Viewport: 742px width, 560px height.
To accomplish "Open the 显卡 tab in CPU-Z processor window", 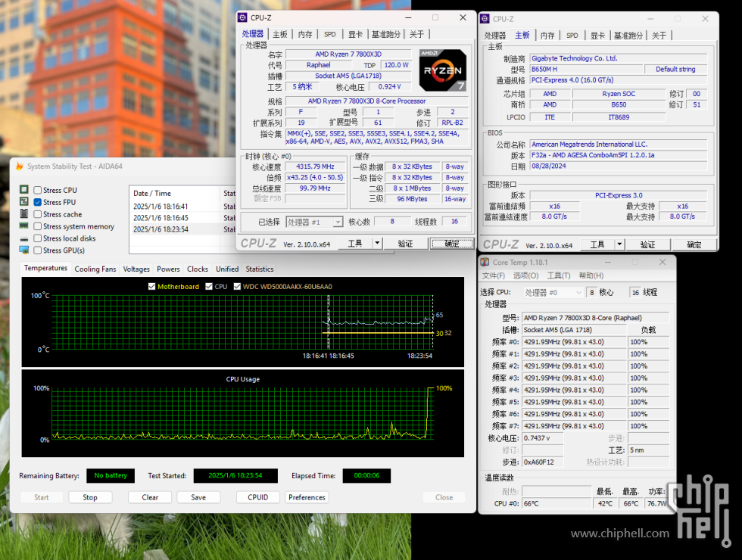I will [x=355, y=35].
